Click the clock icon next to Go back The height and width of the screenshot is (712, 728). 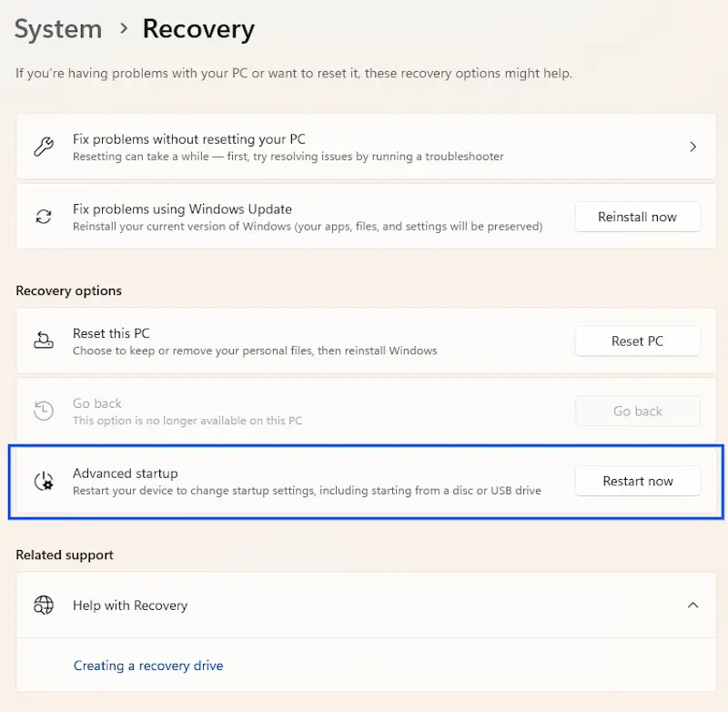coord(44,410)
